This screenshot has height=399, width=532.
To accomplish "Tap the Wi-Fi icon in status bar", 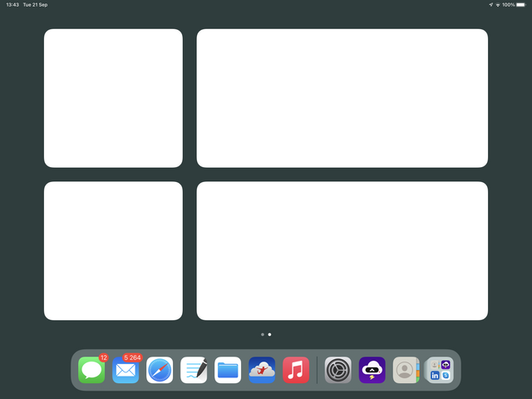I will pyautogui.click(x=498, y=5).
